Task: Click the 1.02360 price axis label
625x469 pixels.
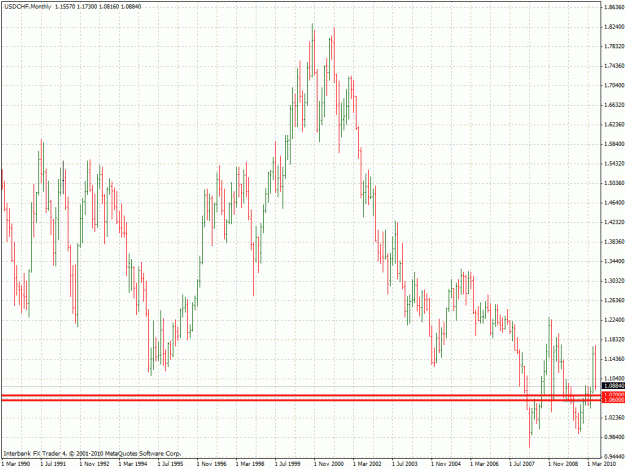Action: click(614, 418)
